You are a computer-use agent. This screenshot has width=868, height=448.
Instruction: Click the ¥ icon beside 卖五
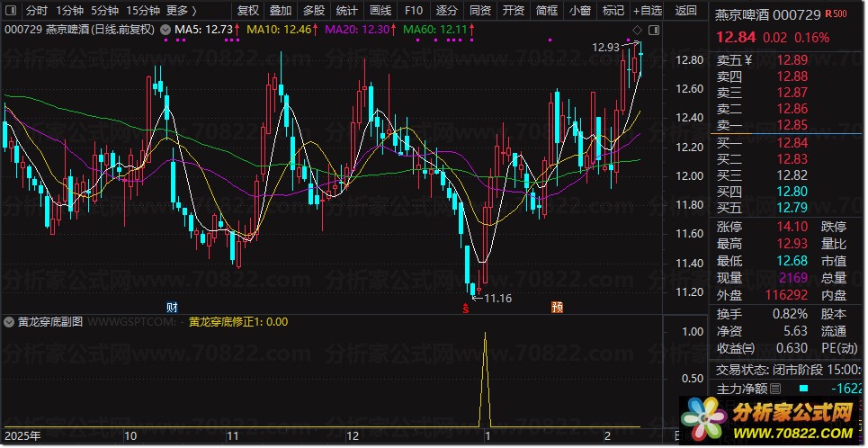coord(748,59)
